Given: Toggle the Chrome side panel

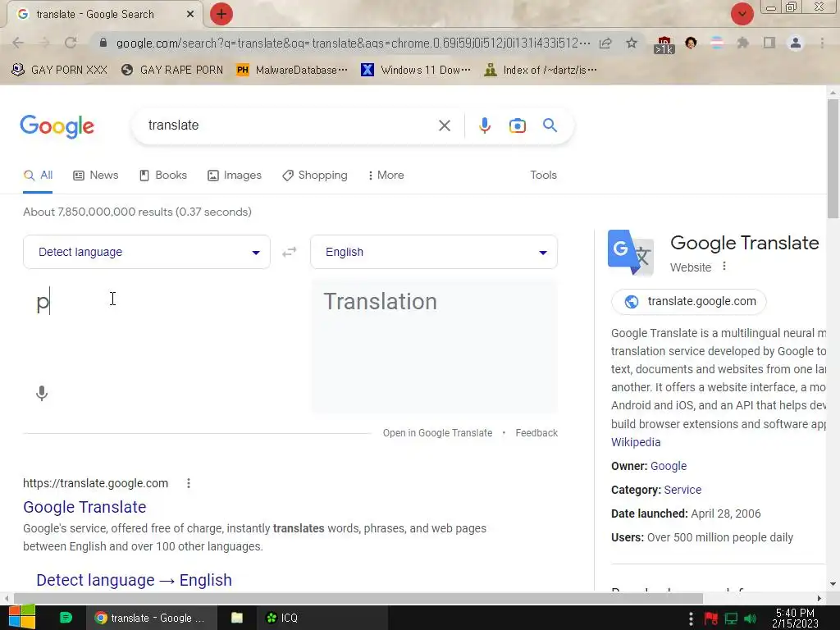Looking at the screenshot, I should click(x=769, y=43).
